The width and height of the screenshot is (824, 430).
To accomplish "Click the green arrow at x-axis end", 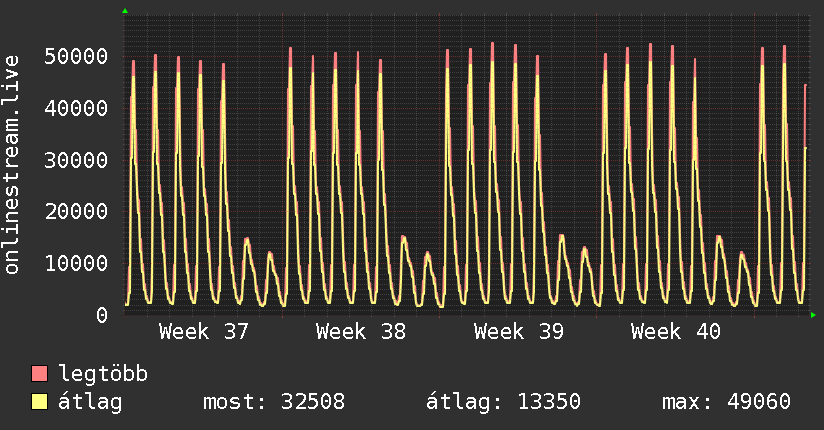I will pos(813,315).
